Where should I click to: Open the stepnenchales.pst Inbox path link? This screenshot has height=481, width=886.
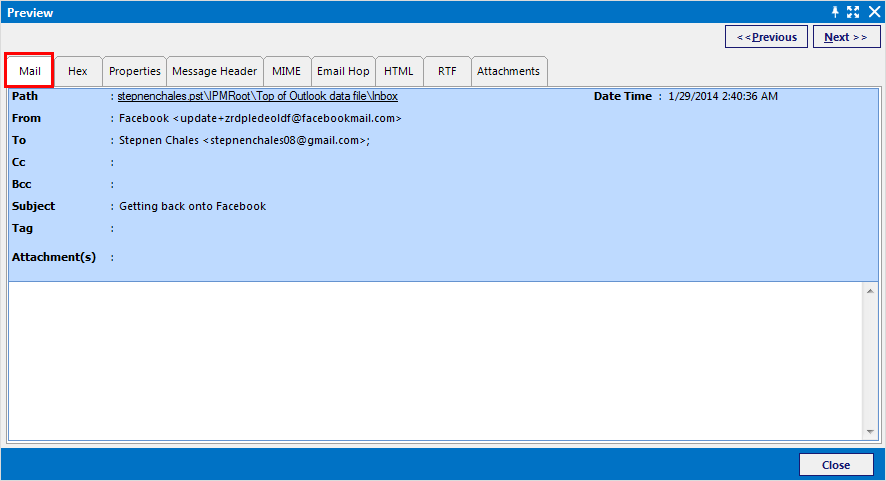pyautogui.click(x=258, y=96)
